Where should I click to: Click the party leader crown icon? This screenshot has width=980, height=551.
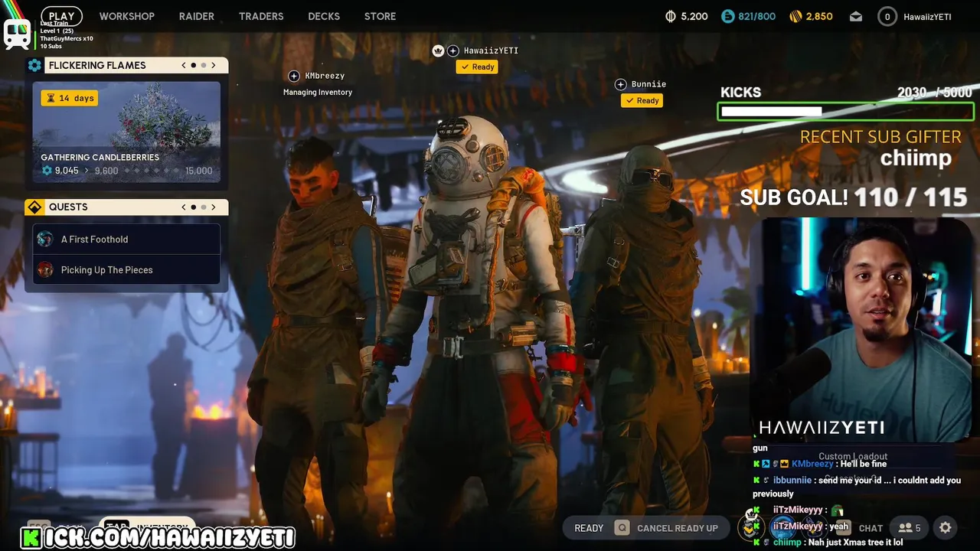(x=438, y=51)
